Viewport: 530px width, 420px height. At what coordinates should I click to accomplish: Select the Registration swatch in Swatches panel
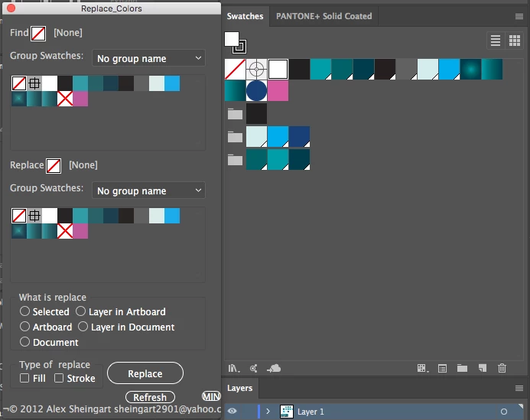256,70
